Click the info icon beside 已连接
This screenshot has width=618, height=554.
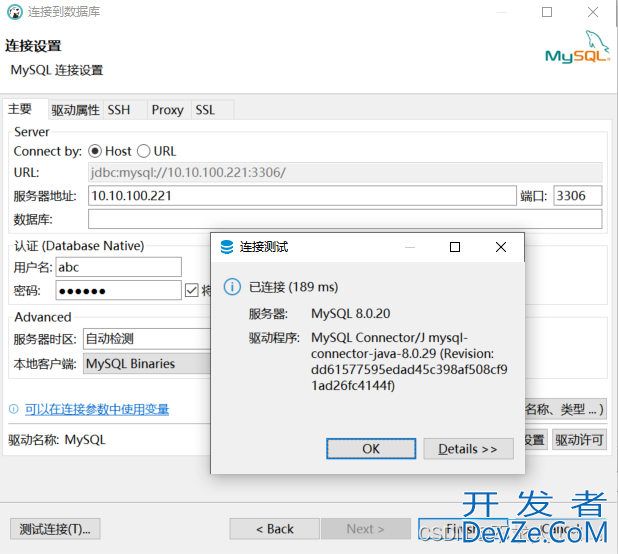click(x=232, y=287)
